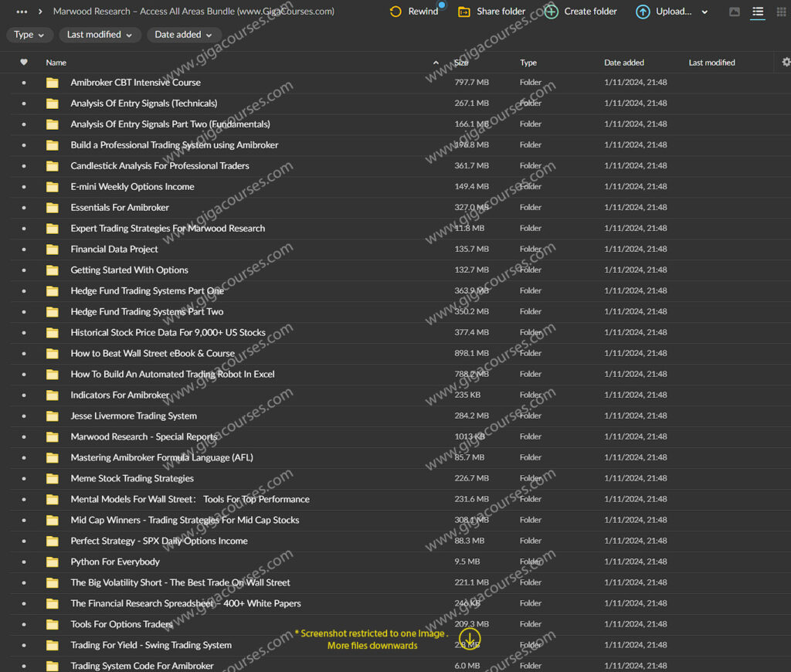
Task: Open the media/image view icon
Action: click(x=735, y=12)
